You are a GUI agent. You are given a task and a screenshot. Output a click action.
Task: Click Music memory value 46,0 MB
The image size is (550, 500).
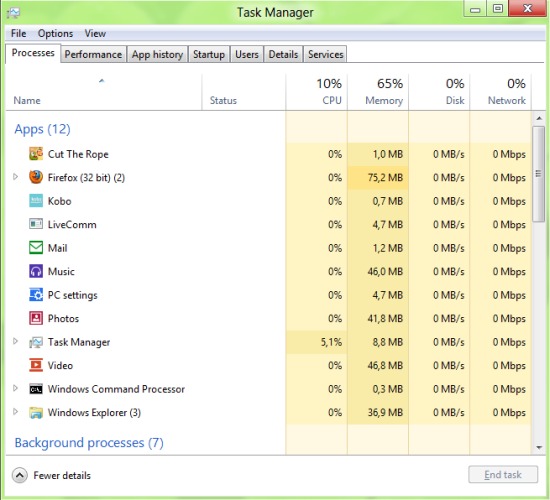point(385,272)
